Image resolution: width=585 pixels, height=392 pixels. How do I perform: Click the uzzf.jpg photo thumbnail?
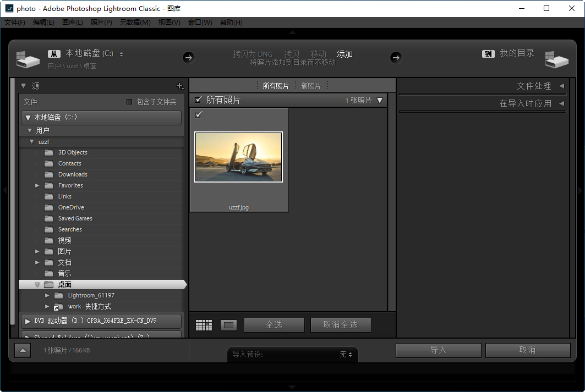point(238,157)
